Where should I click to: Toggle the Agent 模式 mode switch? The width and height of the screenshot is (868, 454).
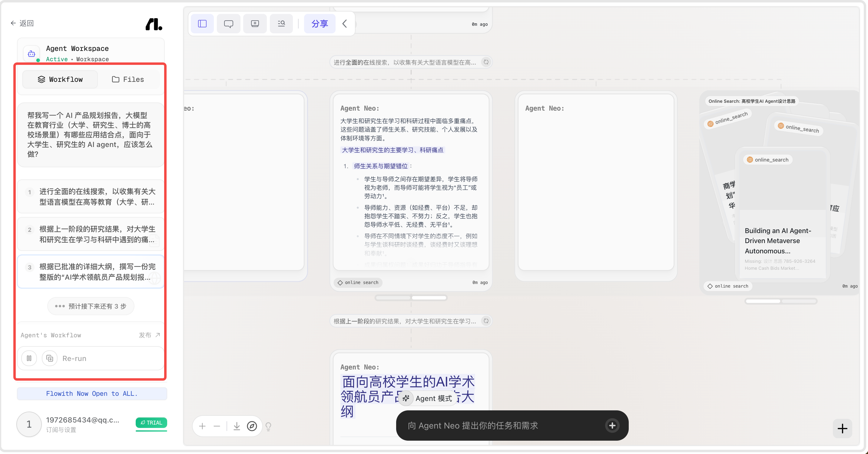[427, 398]
